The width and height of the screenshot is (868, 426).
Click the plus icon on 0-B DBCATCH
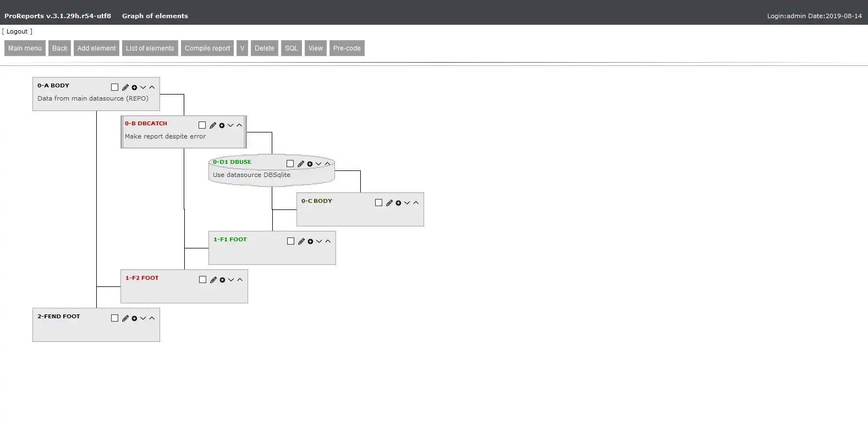pyautogui.click(x=222, y=125)
